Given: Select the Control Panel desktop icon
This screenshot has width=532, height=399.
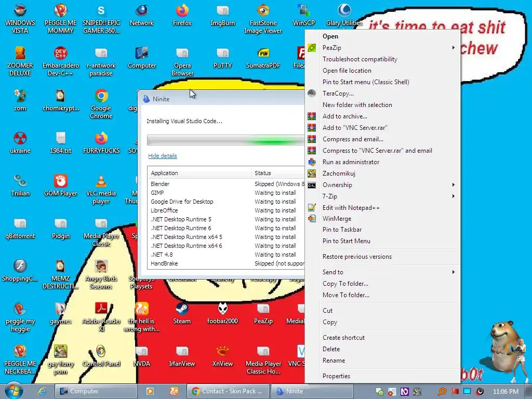Looking at the screenshot, I should click(101, 355).
